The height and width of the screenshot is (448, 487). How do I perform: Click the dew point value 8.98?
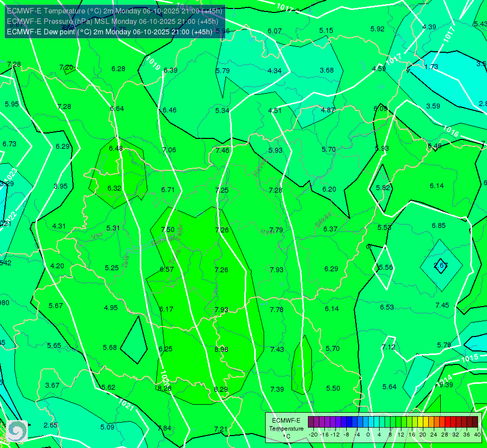tap(221, 349)
